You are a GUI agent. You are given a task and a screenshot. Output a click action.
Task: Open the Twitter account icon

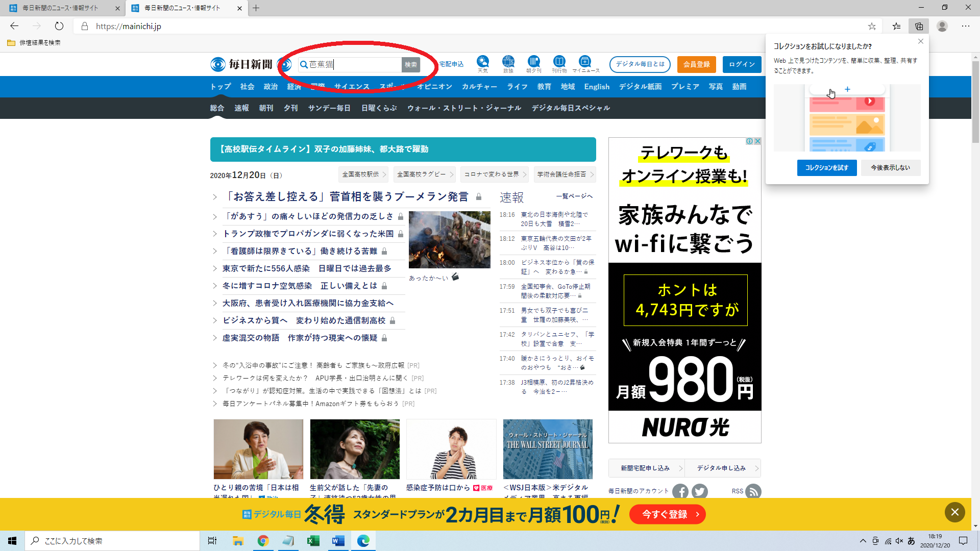700,491
